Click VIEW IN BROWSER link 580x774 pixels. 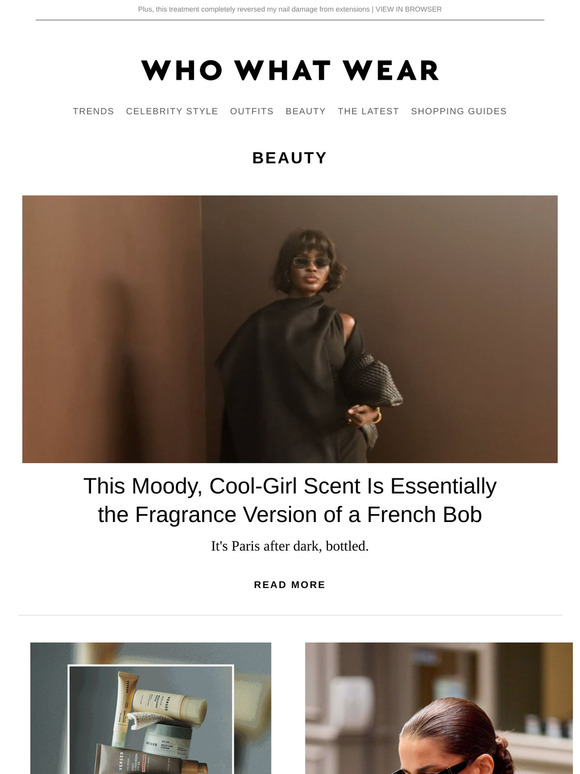tap(409, 9)
